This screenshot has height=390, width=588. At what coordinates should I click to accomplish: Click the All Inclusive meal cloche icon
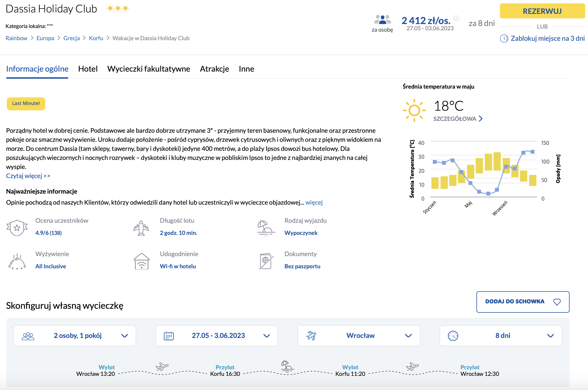coord(17,261)
